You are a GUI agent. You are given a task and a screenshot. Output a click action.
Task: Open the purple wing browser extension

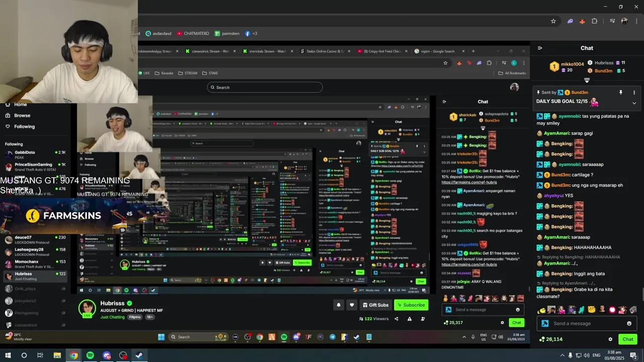(x=570, y=21)
